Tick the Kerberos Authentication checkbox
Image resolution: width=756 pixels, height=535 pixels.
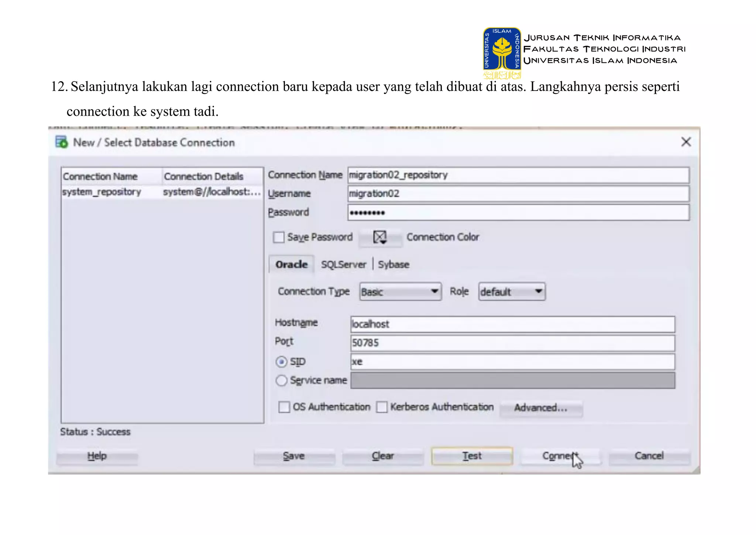point(382,407)
